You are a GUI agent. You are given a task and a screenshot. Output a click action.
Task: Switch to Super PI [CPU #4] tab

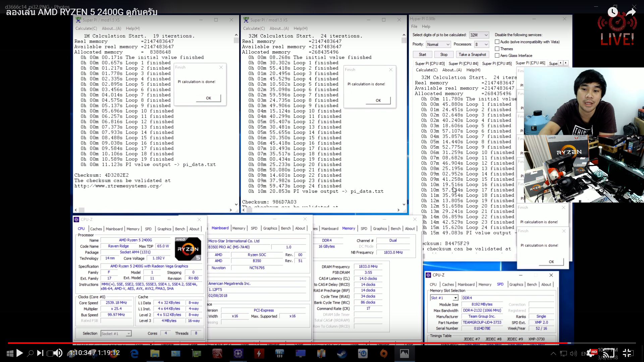(463, 63)
